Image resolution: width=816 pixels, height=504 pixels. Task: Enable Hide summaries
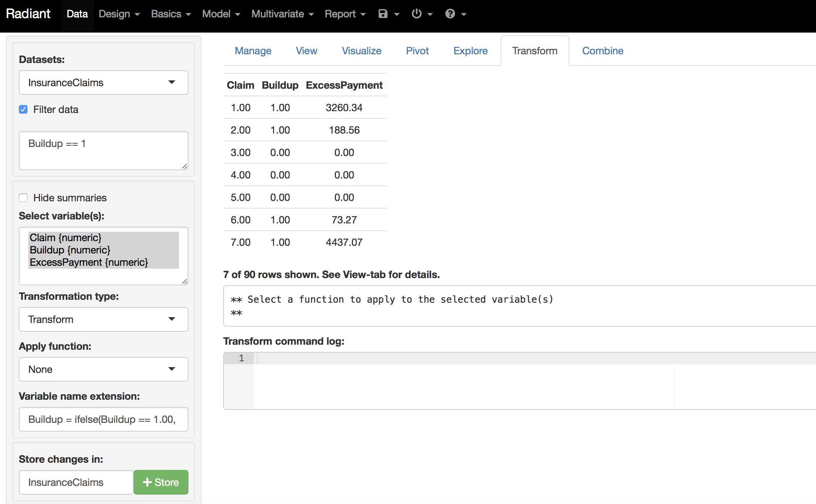point(23,198)
